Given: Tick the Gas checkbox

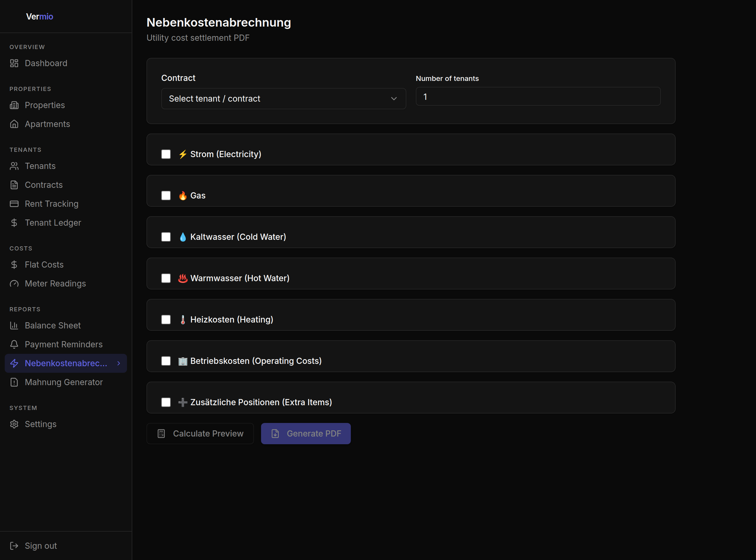Looking at the screenshot, I should (x=166, y=196).
